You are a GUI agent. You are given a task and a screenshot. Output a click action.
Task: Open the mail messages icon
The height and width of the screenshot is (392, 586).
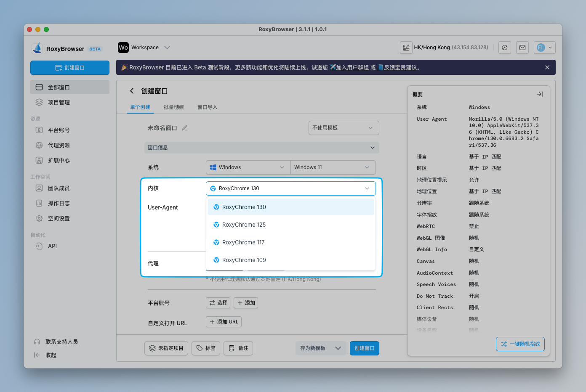click(522, 48)
